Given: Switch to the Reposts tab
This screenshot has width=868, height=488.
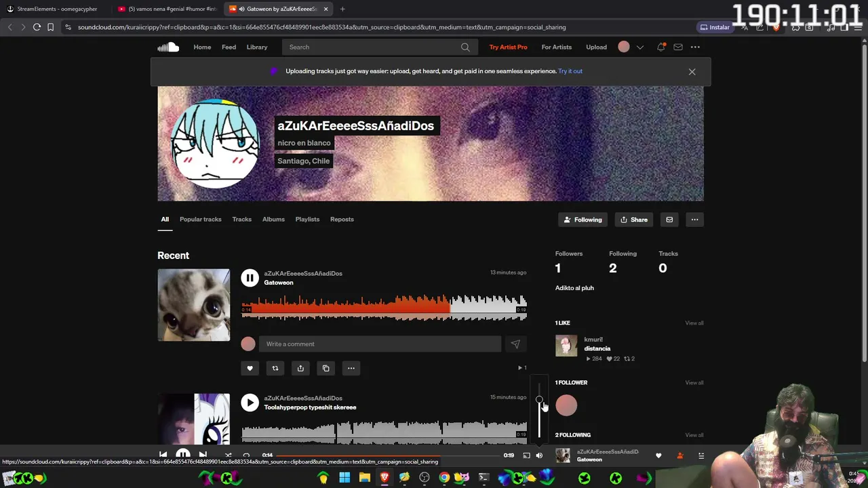Looking at the screenshot, I should click(342, 219).
